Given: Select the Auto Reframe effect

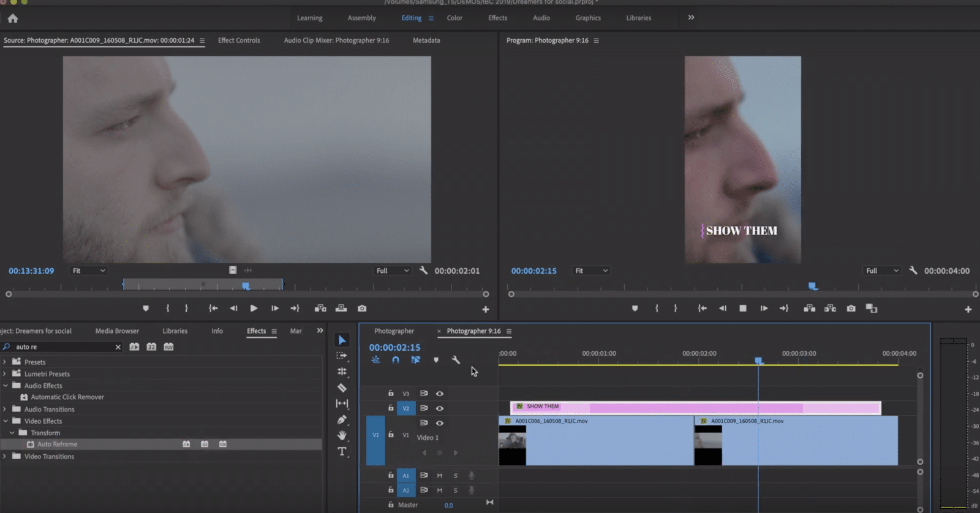Looking at the screenshot, I should [57, 444].
